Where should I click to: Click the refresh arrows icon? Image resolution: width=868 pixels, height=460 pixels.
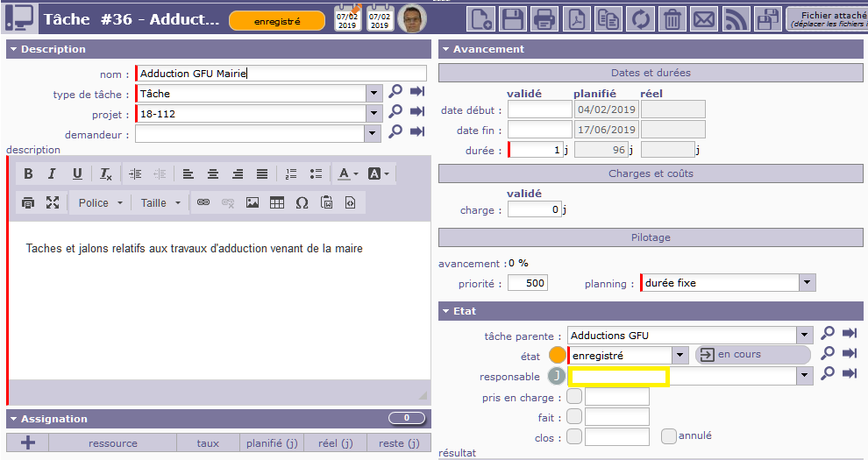[x=640, y=18]
